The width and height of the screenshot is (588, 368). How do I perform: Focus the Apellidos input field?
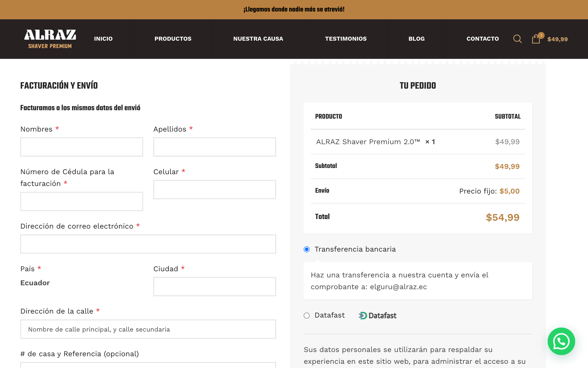(215, 147)
